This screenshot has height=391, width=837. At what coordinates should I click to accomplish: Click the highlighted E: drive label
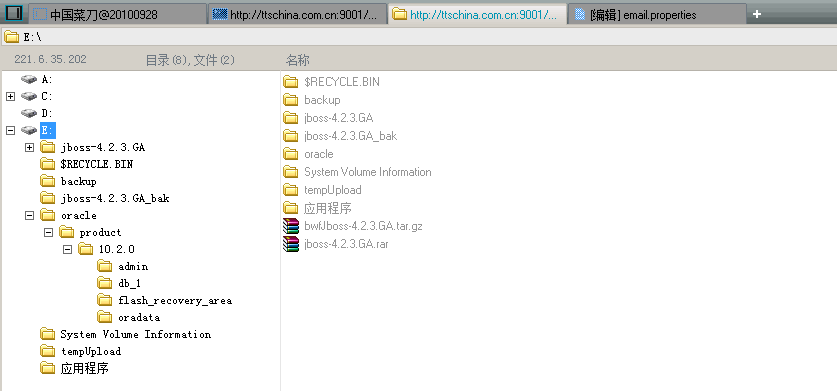[48, 130]
